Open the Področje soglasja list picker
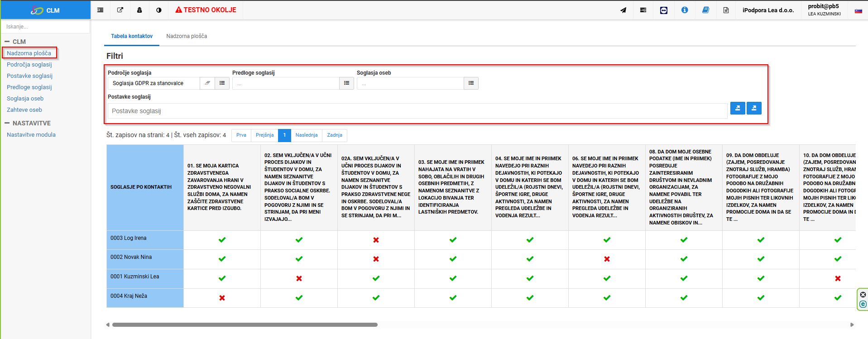Image resolution: width=868 pixels, height=339 pixels. click(222, 83)
